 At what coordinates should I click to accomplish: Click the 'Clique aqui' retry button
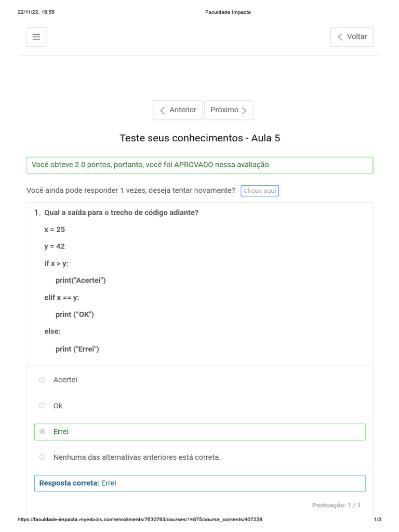click(x=260, y=191)
